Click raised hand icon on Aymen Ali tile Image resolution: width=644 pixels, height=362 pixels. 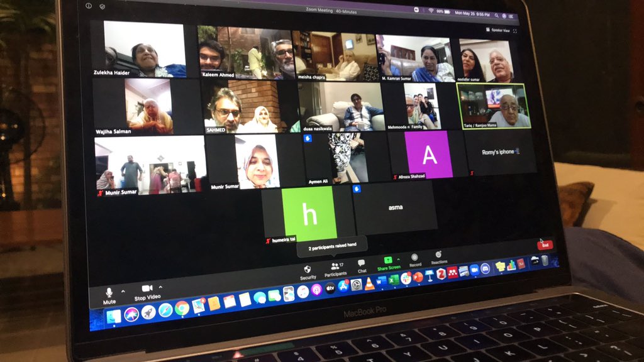tap(307, 138)
